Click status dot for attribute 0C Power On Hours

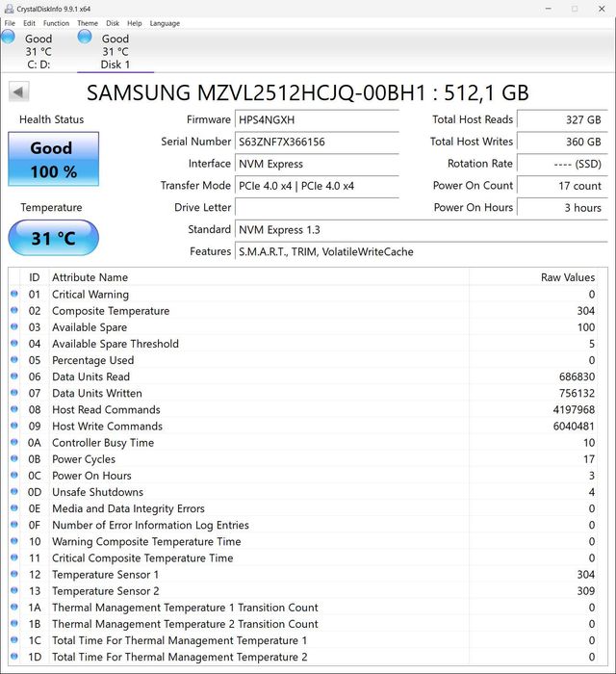(14, 475)
